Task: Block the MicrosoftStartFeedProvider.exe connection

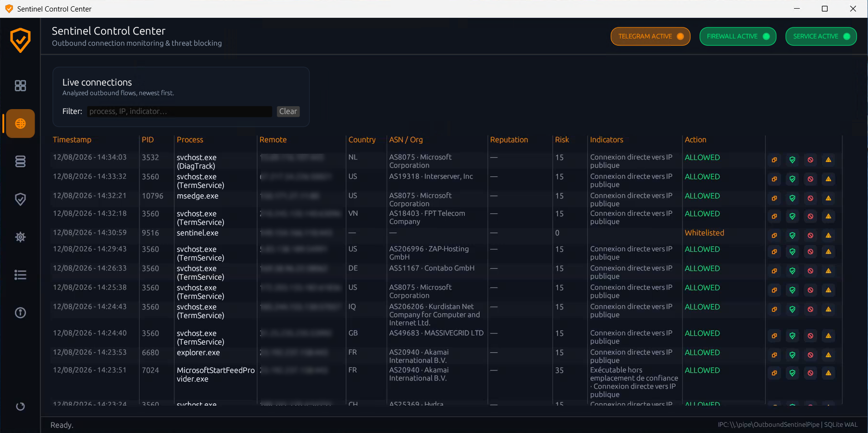Action: pos(810,373)
